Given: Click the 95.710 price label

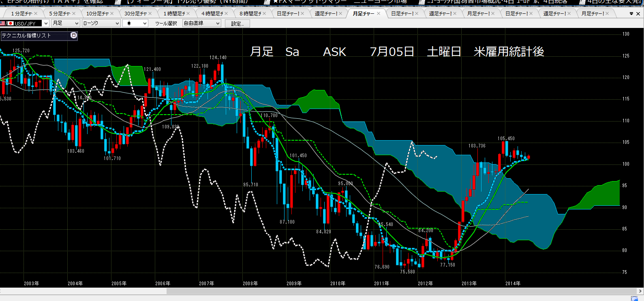Looking at the screenshot, I should click(251, 185).
